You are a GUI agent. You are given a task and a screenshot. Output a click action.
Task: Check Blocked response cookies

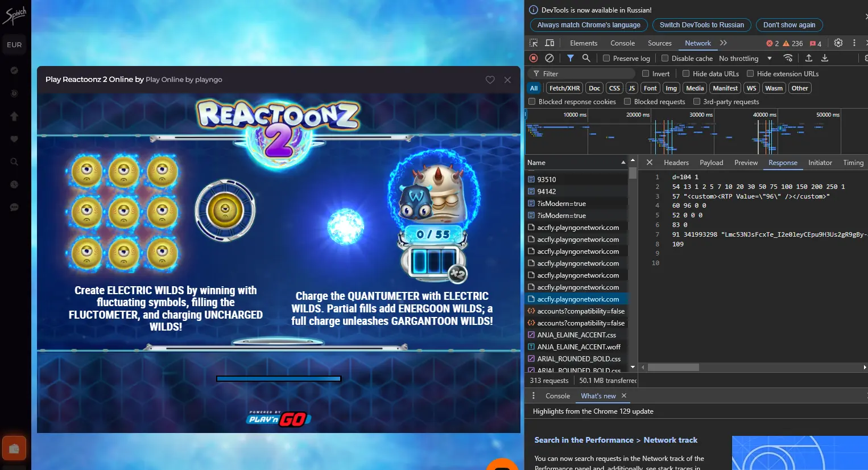pos(532,102)
